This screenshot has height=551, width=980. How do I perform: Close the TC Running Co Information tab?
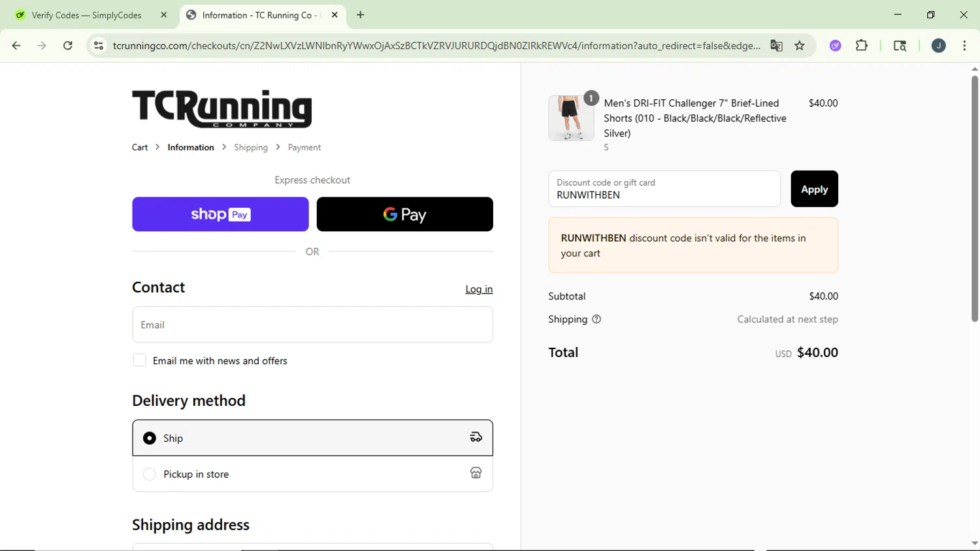[335, 15]
